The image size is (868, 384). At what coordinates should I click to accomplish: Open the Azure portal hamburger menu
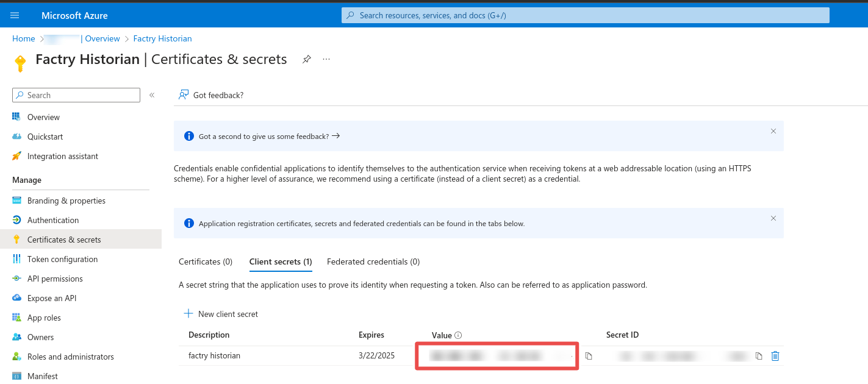point(15,15)
